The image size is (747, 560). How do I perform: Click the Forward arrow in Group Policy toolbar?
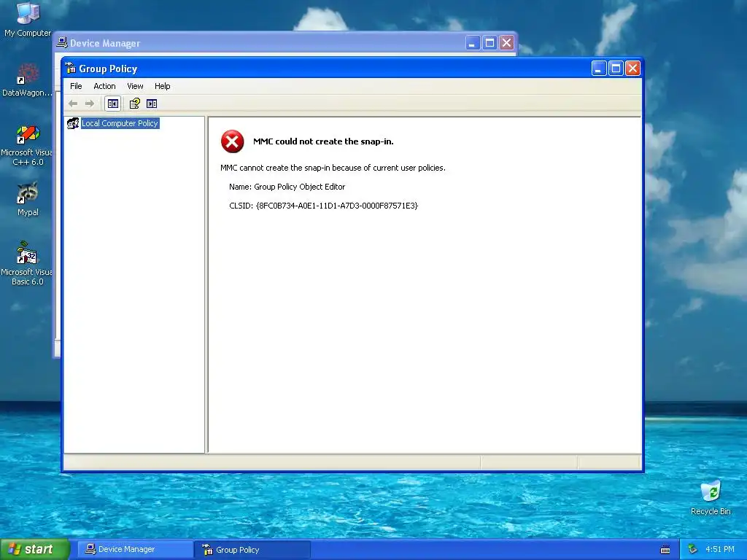(x=90, y=104)
